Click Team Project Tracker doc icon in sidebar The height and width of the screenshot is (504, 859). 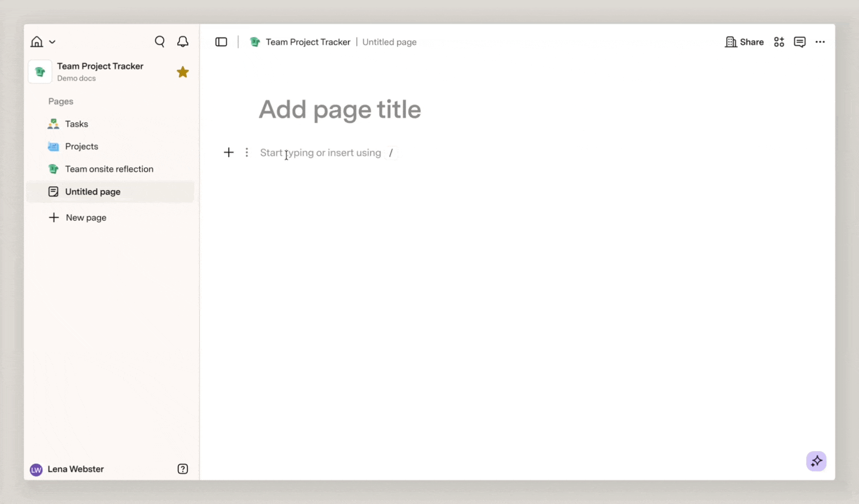point(40,72)
